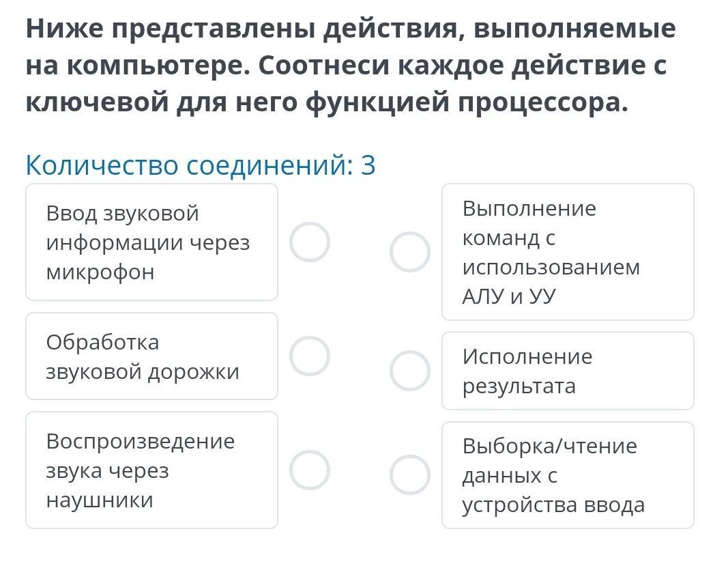The image size is (728, 566).
Task: Click the 'Выполнение команд с использованием АЛУ и УУ' card
Action: tap(568, 252)
